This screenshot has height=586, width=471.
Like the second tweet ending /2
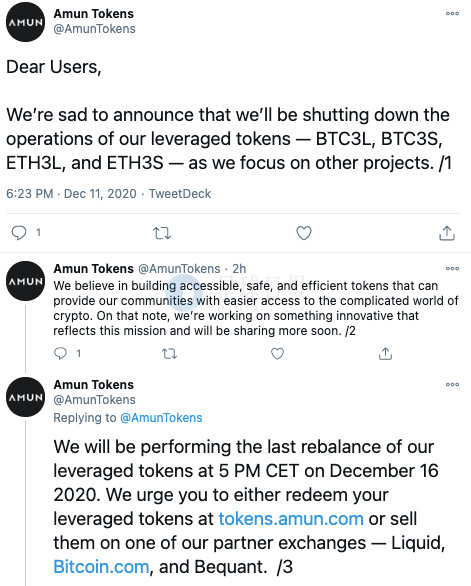click(277, 354)
